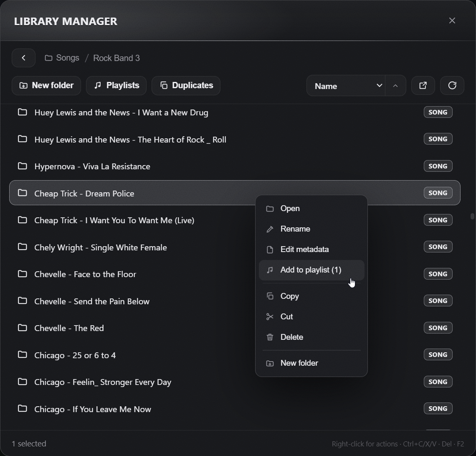The height and width of the screenshot is (456, 476).
Task: Click the document icon beside Edit metadata
Action: (270, 250)
